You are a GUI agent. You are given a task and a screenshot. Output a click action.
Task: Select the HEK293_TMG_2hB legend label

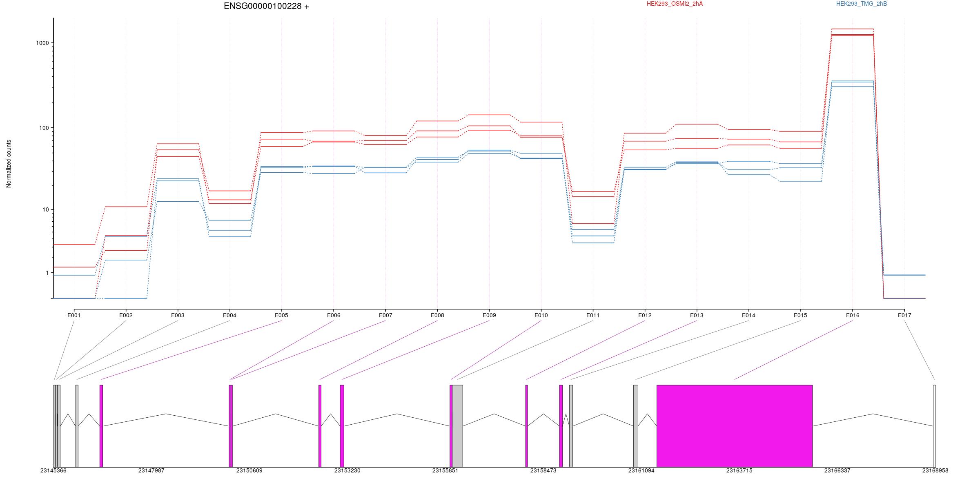pos(862,4)
